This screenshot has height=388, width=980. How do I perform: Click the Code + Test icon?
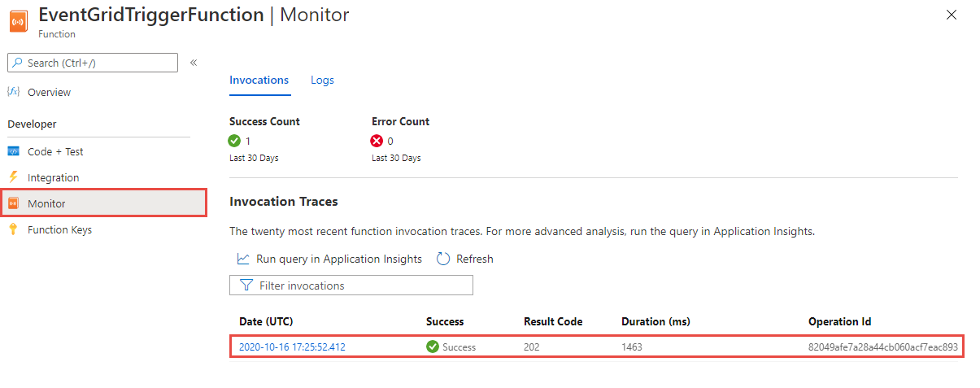pyautogui.click(x=13, y=152)
